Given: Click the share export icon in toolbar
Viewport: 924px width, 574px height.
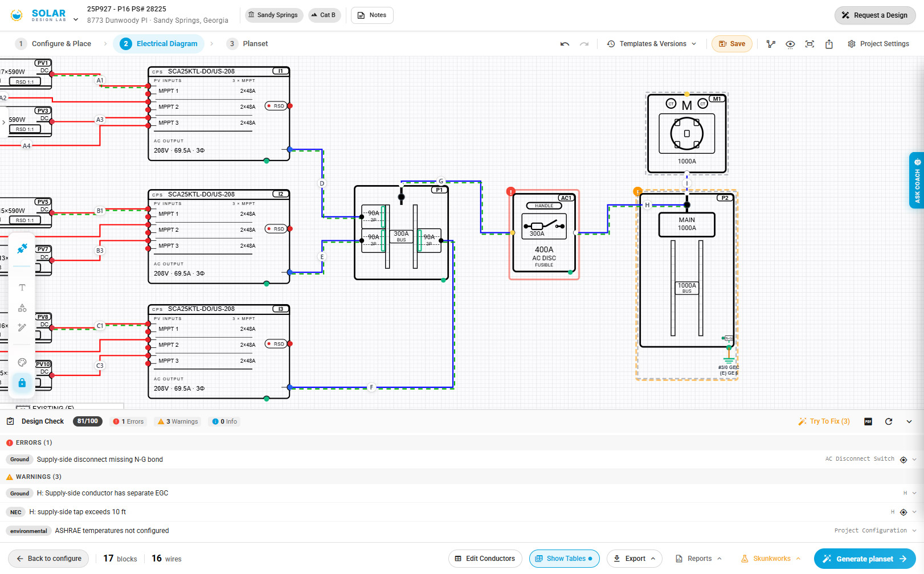Looking at the screenshot, I should (x=829, y=44).
